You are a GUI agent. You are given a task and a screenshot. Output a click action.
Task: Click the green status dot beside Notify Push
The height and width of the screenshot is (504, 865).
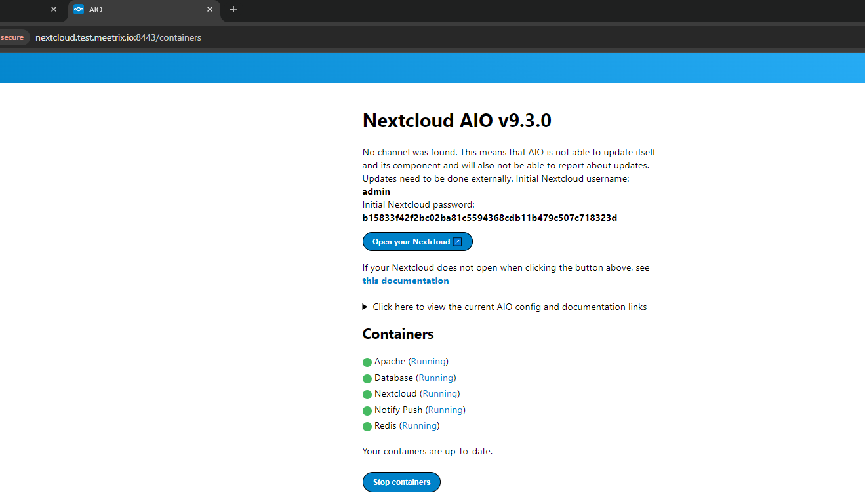367,411
